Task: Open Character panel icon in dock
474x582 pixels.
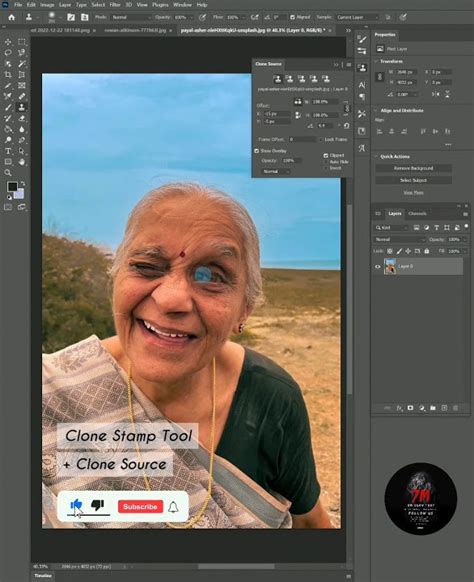Action: point(362,85)
